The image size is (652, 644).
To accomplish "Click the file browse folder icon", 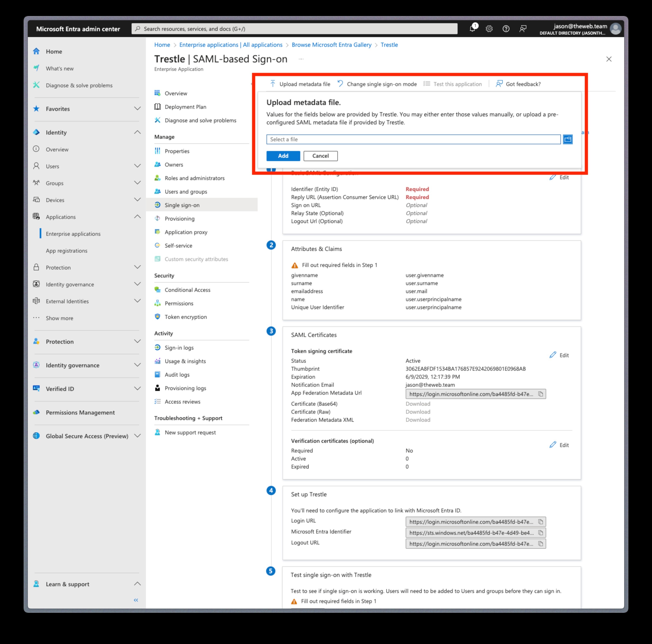I will pyautogui.click(x=568, y=139).
